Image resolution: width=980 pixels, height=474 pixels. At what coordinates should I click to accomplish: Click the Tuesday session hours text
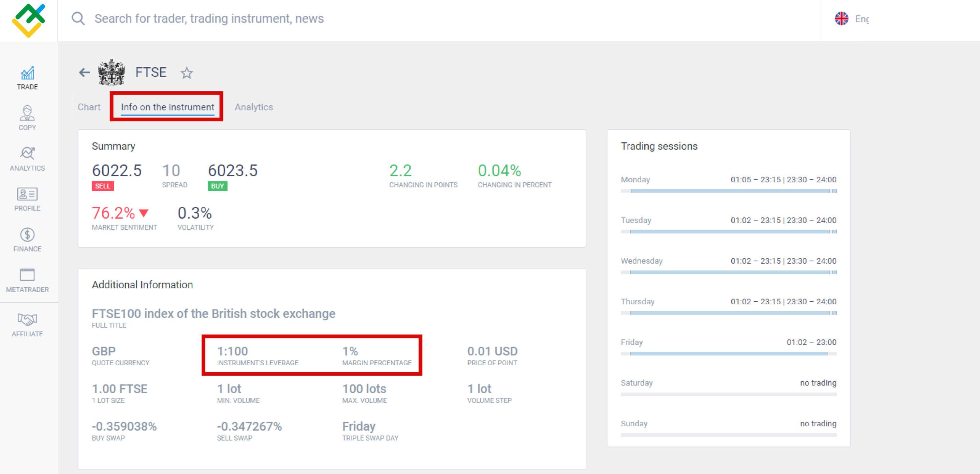(x=783, y=220)
